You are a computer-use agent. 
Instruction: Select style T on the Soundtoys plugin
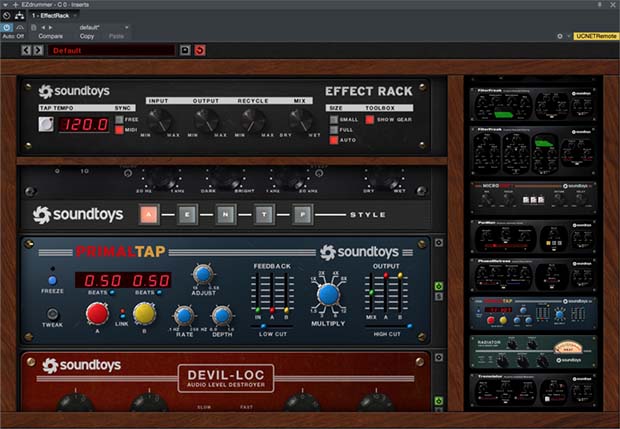pyautogui.click(x=264, y=215)
